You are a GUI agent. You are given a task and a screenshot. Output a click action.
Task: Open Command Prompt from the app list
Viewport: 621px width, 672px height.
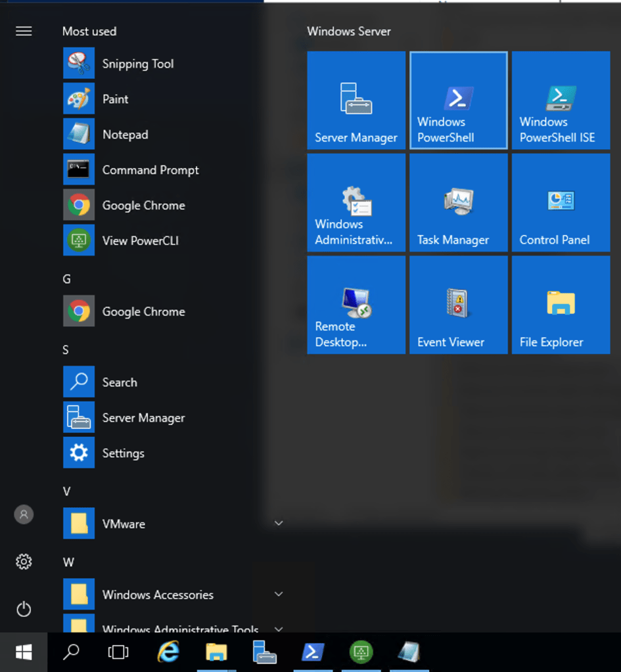click(x=150, y=170)
